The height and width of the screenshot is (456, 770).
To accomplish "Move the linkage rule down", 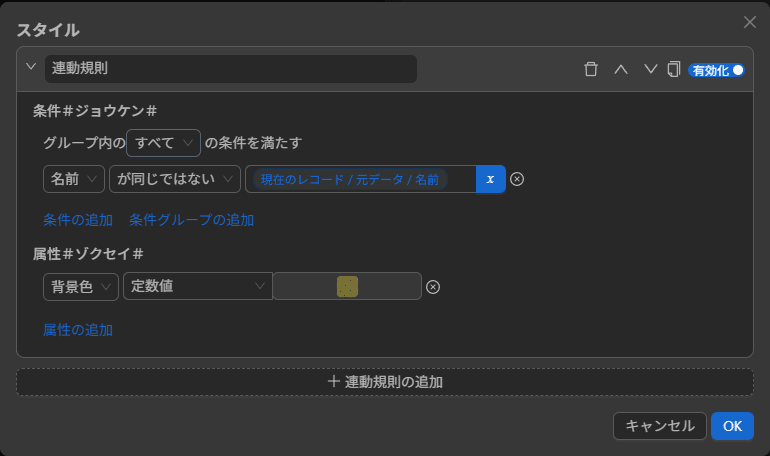I will click(651, 69).
